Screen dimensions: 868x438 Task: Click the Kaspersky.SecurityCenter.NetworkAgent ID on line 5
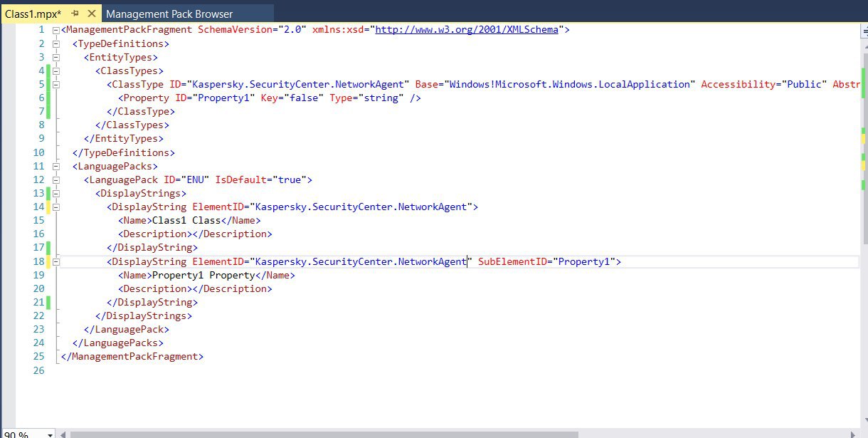[298, 84]
